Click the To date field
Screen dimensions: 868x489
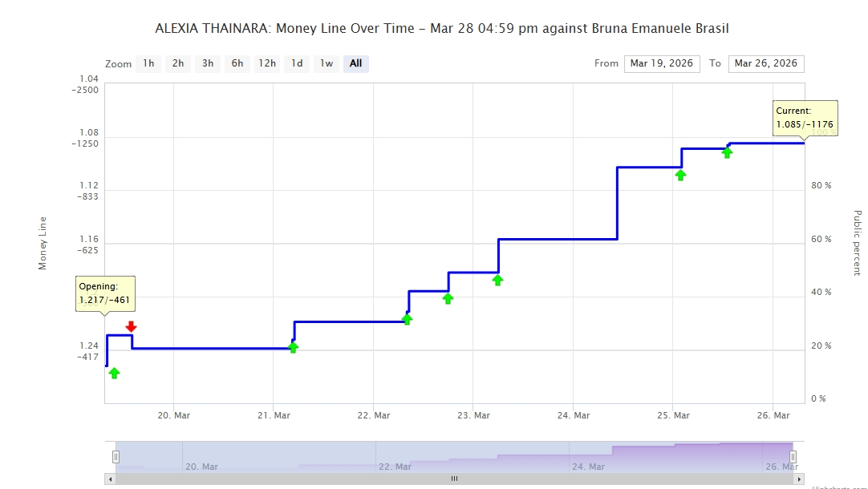pyautogui.click(x=765, y=63)
